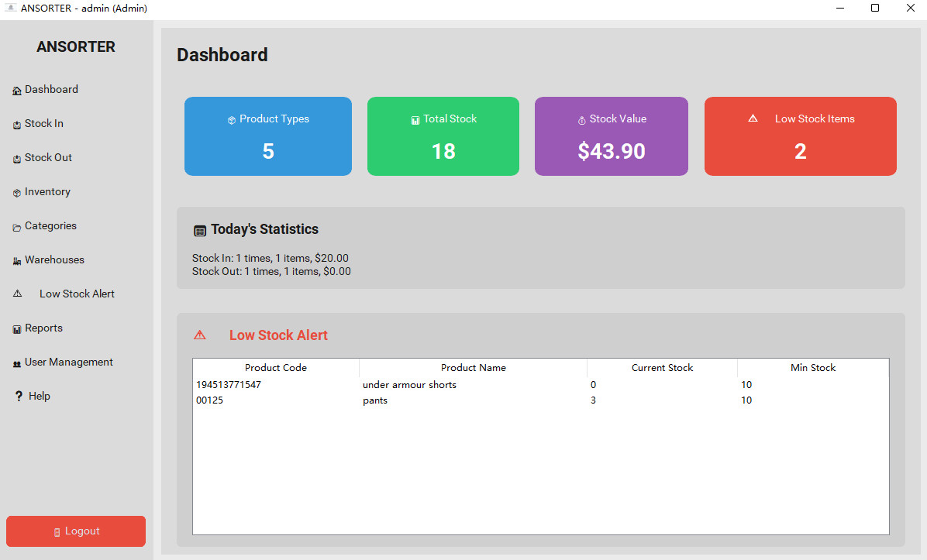Click the red Logout button

pos(76,531)
